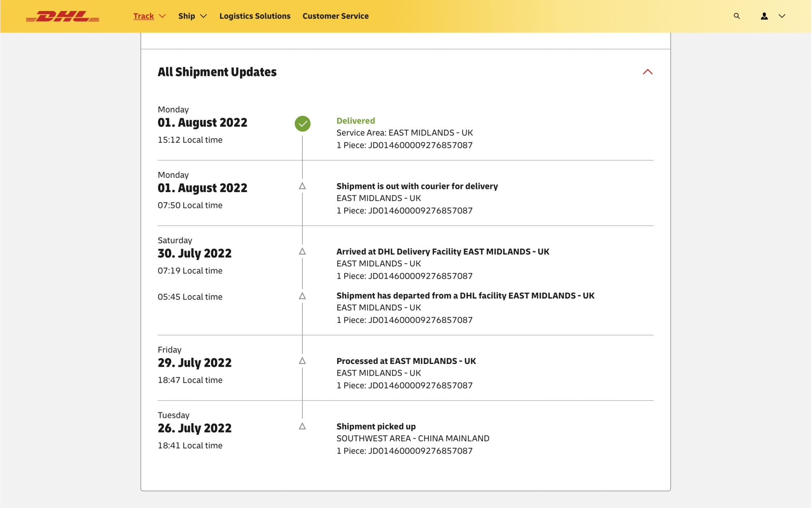Click the arrived-at-facility triangle marker
812x515 pixels.
302,251
